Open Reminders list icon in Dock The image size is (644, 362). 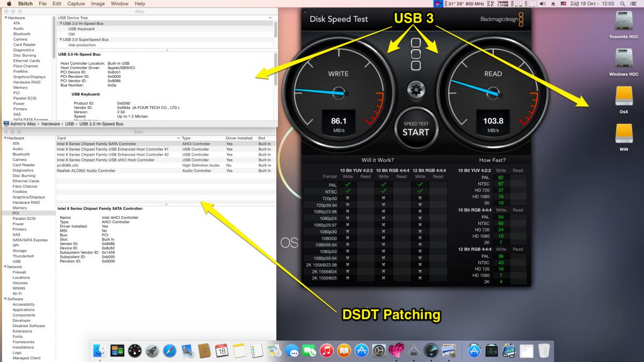257,351
